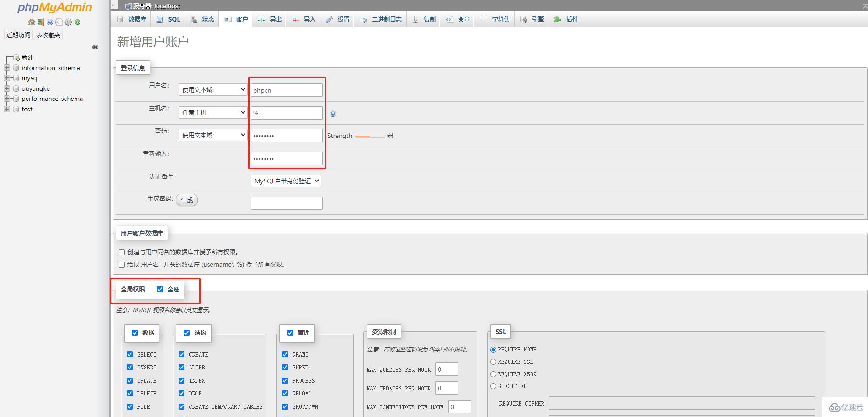Select the SPECIFIED SSL radio button
This screenshot has height=417, width=868.
click(x=493, y=386)
